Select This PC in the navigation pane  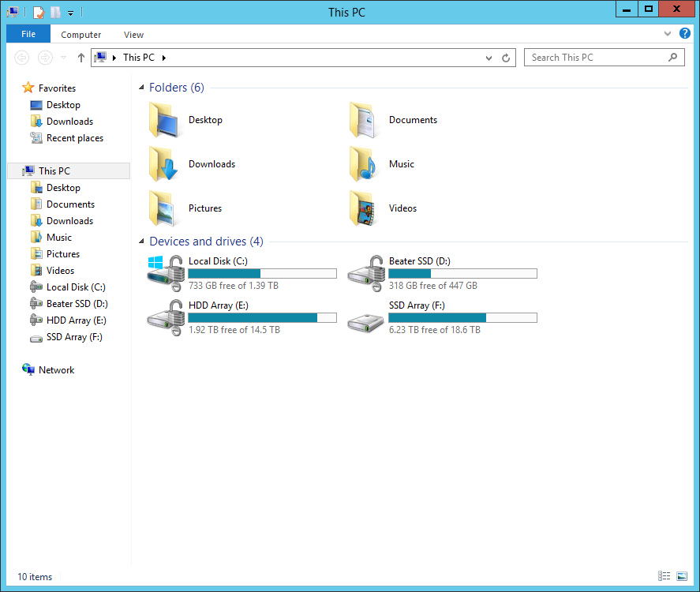[69, 171]
